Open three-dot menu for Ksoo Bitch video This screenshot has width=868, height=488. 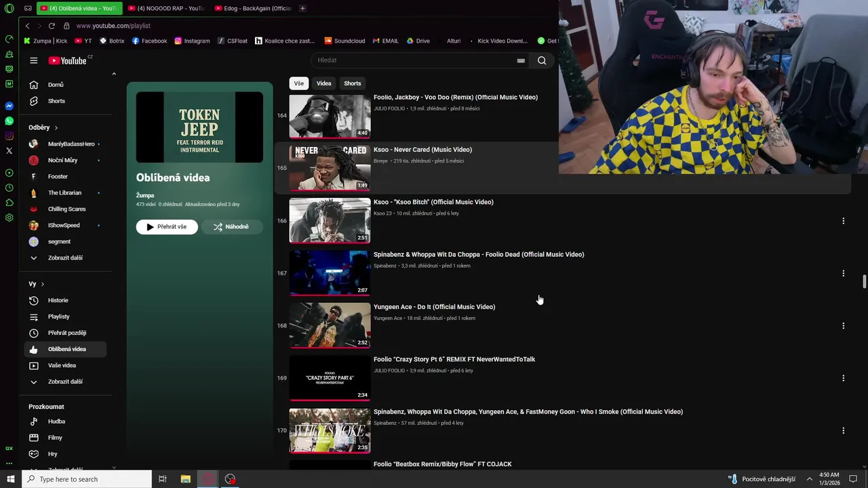[843, 221]
